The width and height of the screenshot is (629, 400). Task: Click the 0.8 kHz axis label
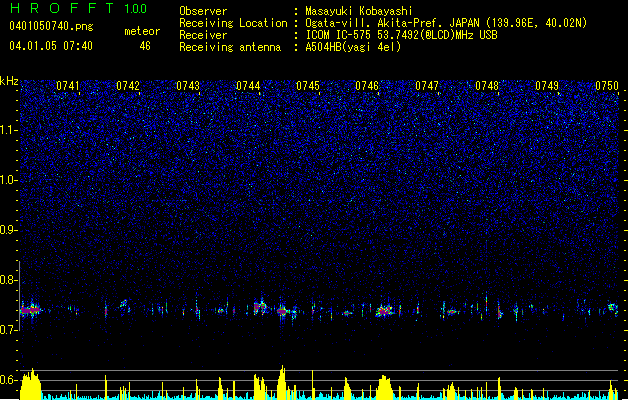point(9,280)
